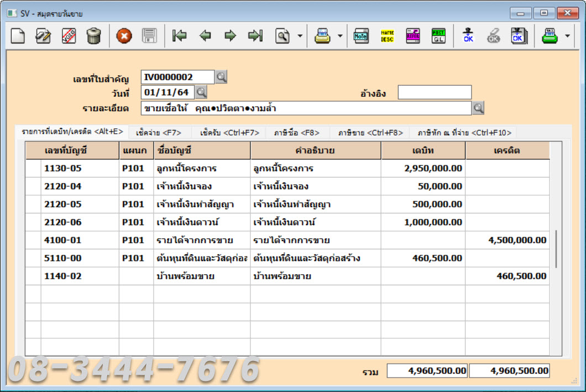Click the credit column header
Screen dimensions: 586x392
click(507, 150)
